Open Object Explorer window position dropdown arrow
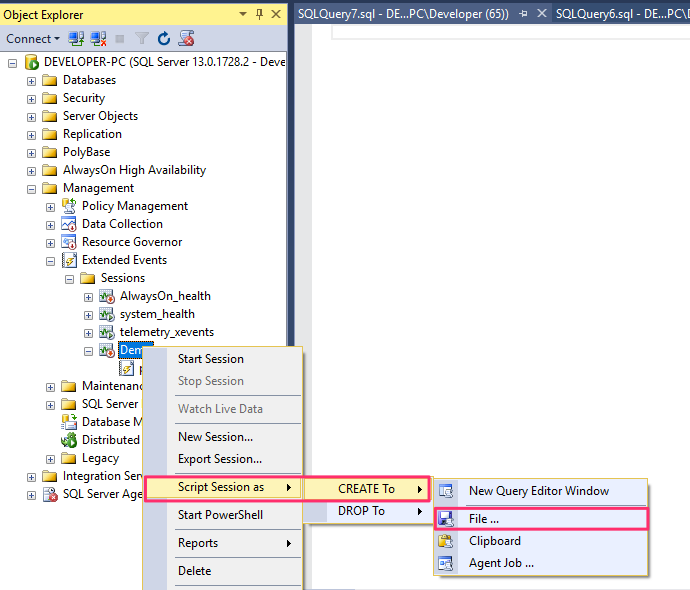The image size is (690, 590). 242,15
